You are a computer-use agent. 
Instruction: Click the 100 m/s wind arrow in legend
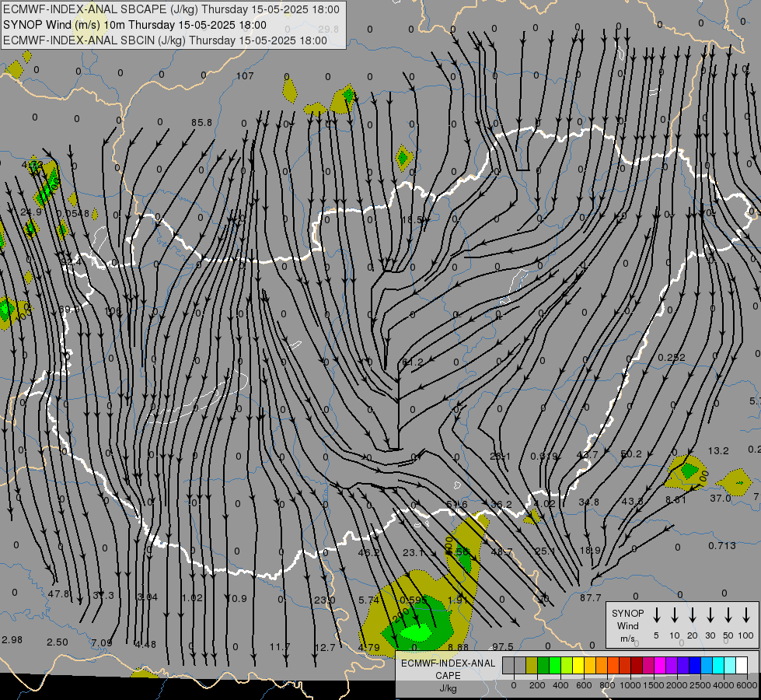click(746, 615)
